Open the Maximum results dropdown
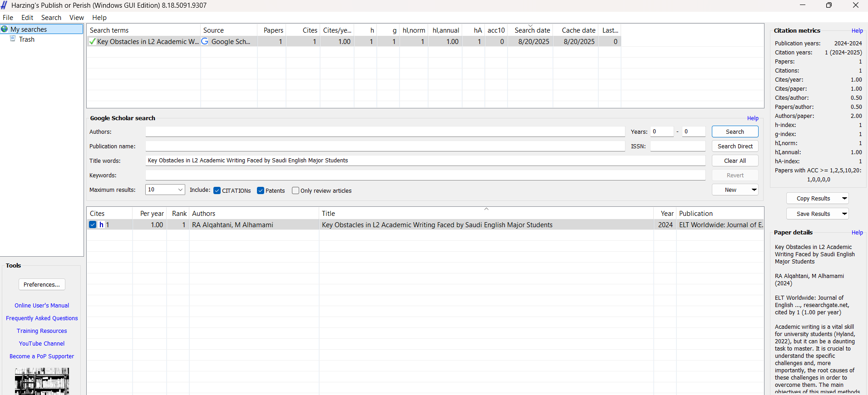The image size is (868, 395). (180, 190)
